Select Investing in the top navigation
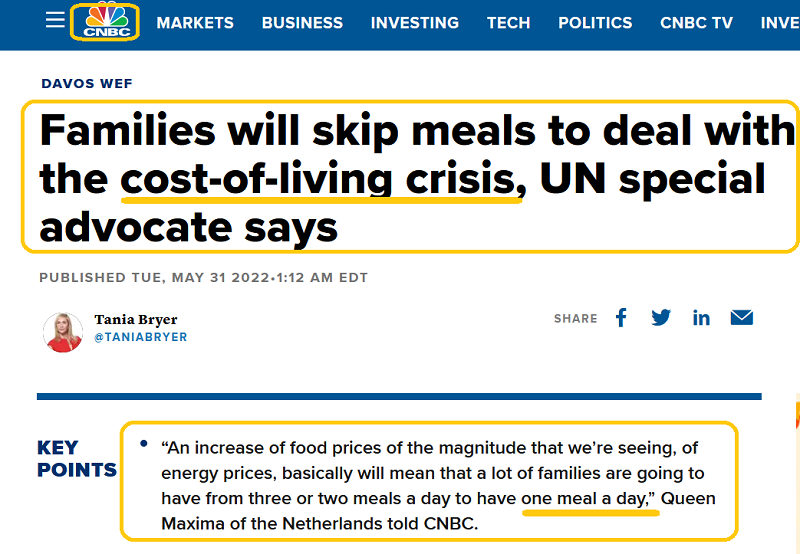Viewport: 800px width, 554px height. [414, 23]
